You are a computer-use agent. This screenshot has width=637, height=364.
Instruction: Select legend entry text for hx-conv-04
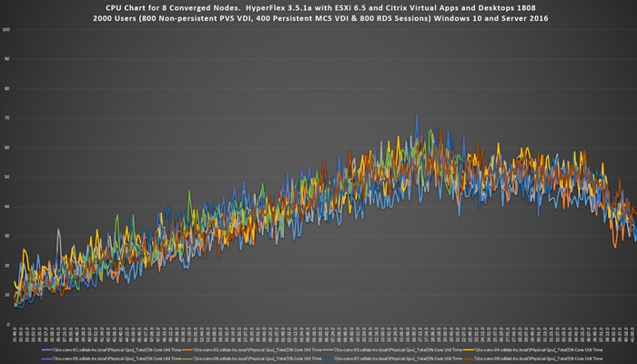[539, 349]
